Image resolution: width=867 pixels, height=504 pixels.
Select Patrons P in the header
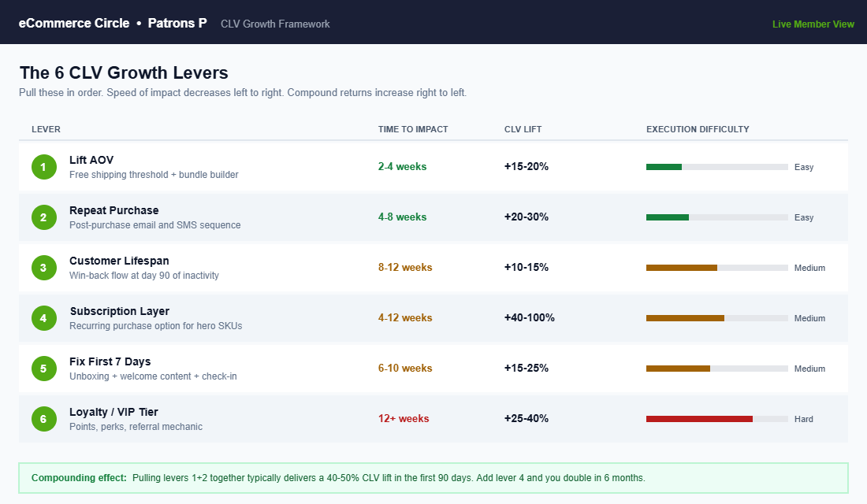tap(177, 23)
